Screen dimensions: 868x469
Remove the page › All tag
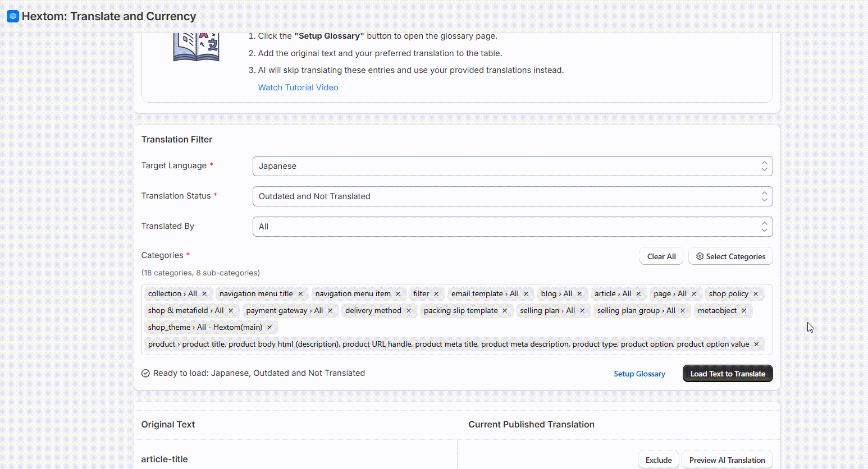(x=694, y=293)
